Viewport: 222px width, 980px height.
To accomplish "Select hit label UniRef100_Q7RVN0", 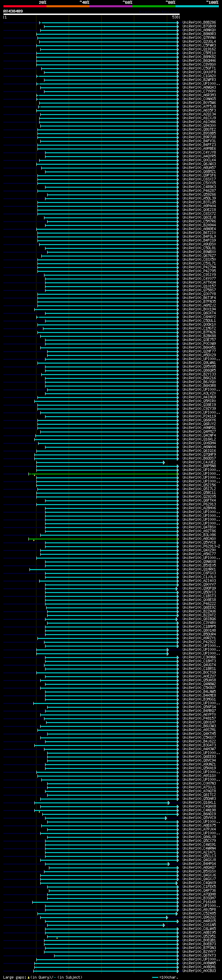I will click(x=199, y=38).
